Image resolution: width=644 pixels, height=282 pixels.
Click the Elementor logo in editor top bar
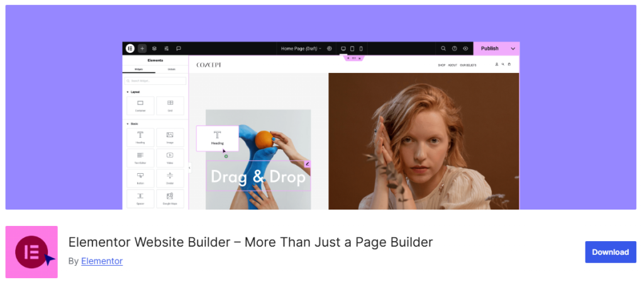(x=130, y=48)
